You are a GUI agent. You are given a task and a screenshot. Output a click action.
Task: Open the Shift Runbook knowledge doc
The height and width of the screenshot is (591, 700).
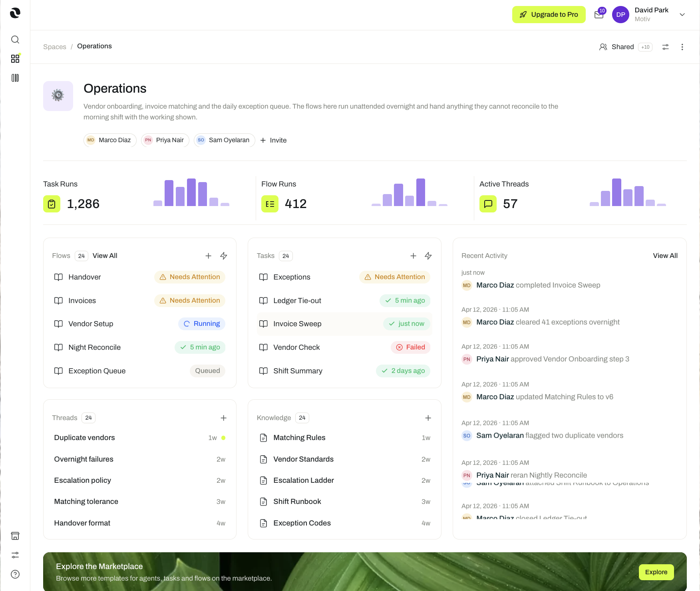[344, 502]
